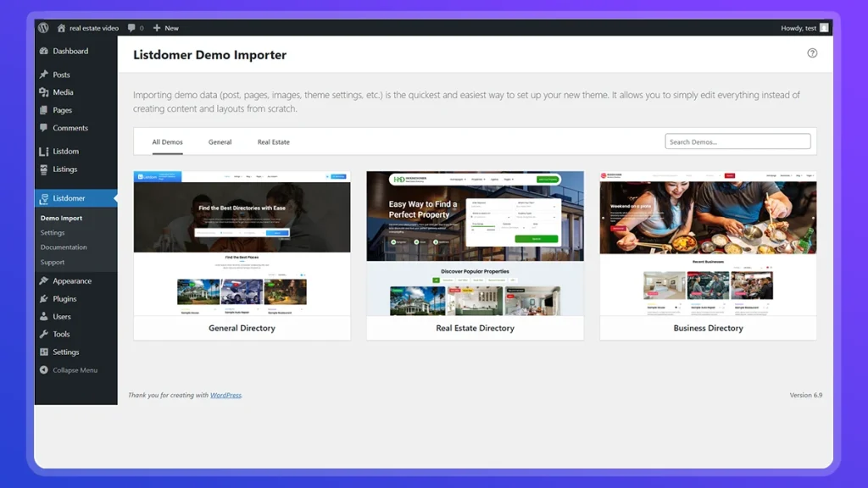Open Comments via its speech-bubble icon
Screen dimensions: 868x488
coord(43,128)
